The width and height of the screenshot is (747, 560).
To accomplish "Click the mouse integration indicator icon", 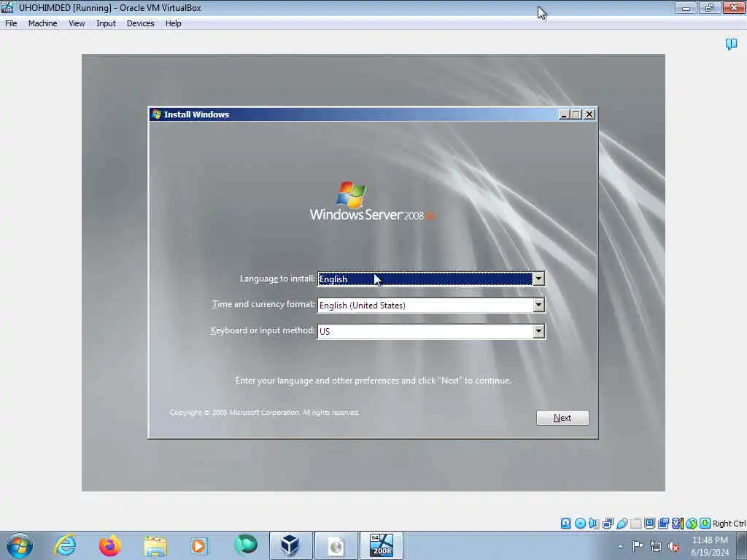I will tap(692, 524).
